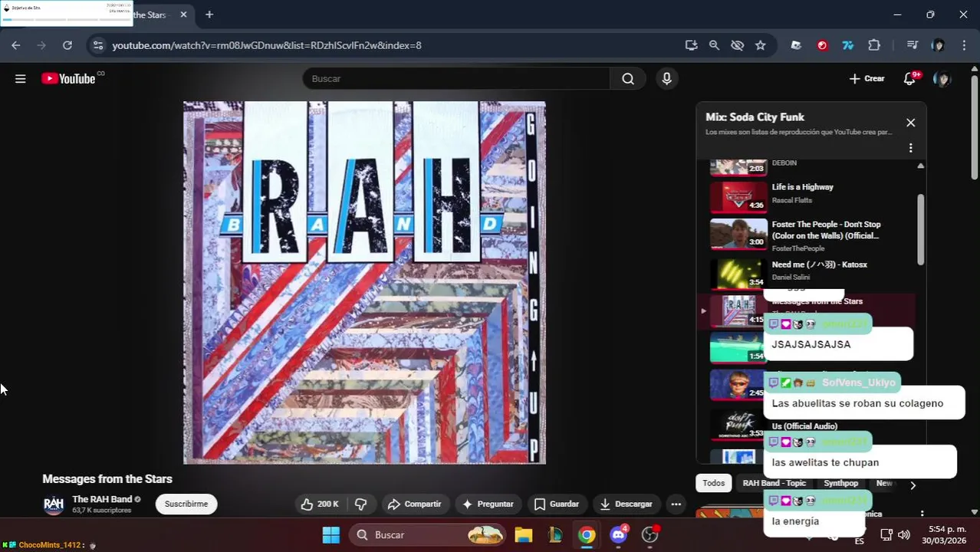Dislike the video

pyautogui.click(x=360, y=504)
